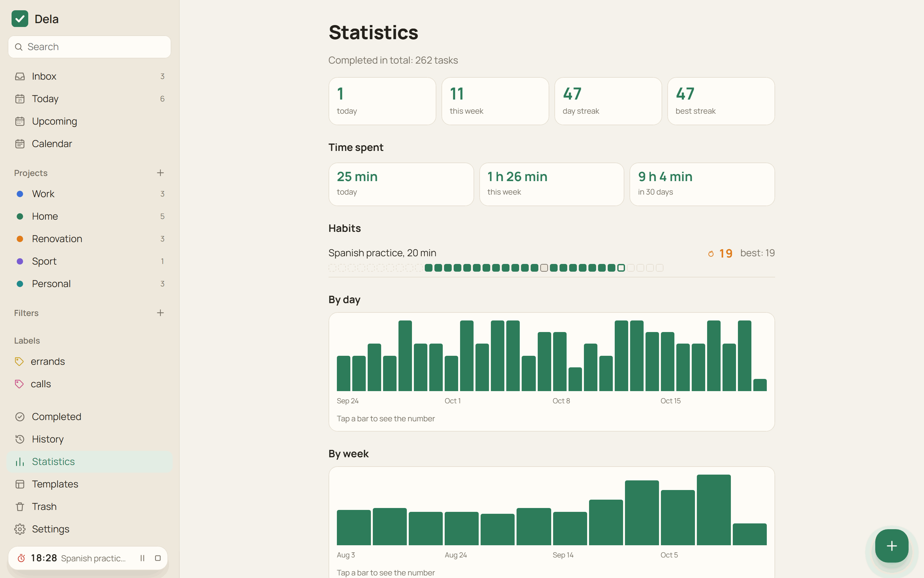Open the Calendar view
Viewport: 924px width, 578px height.
[x=89, y=144]
